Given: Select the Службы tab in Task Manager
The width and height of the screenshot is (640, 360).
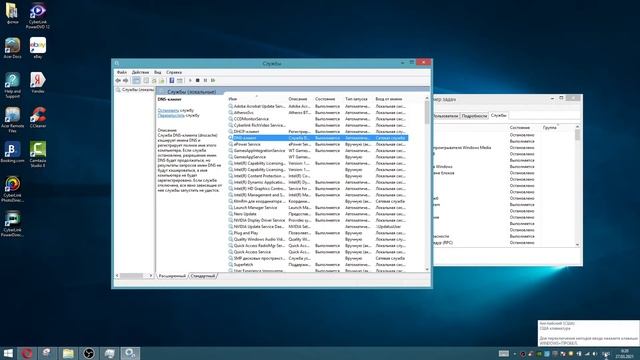Looking at the screenshot, I should point(498,116).
